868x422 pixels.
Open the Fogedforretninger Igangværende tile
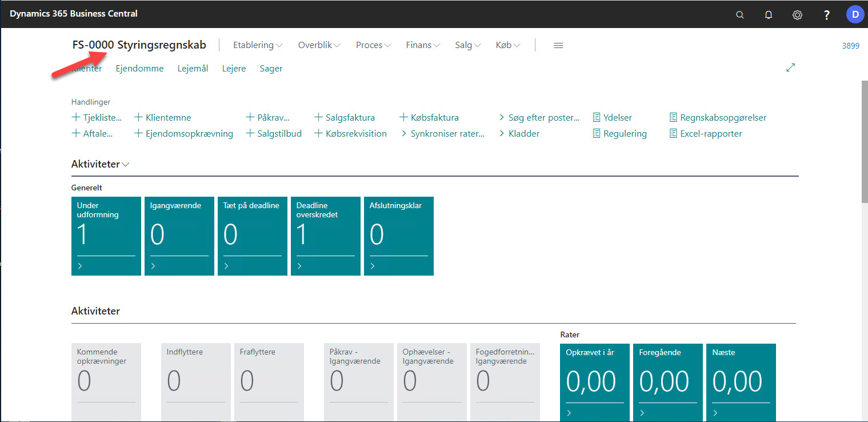click(x=505, y=383)
